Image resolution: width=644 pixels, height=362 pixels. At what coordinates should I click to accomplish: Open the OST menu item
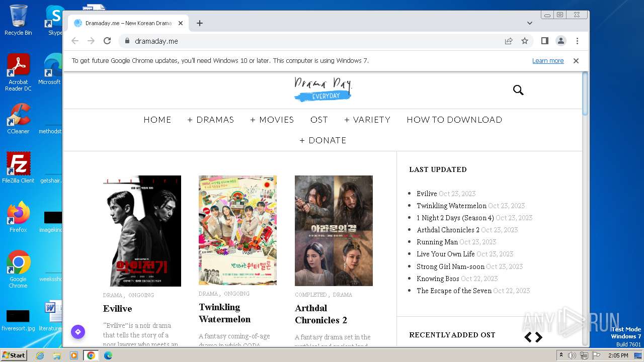[319, 120]
